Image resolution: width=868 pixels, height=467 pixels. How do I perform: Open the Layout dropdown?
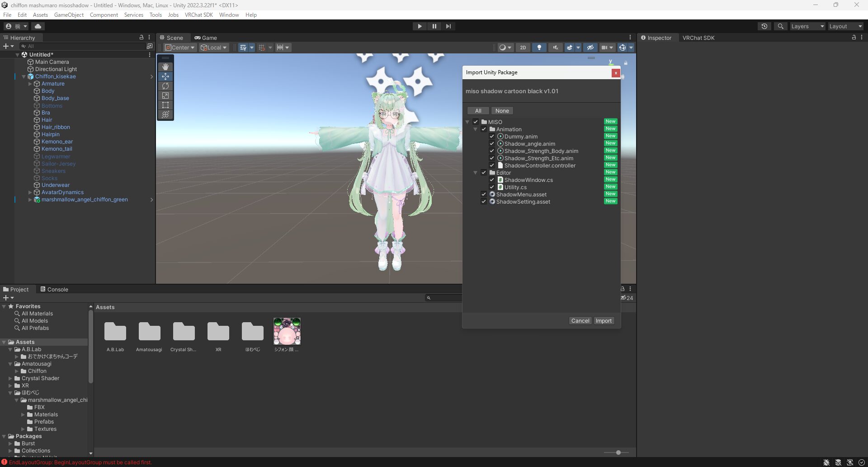coord(845,26)
